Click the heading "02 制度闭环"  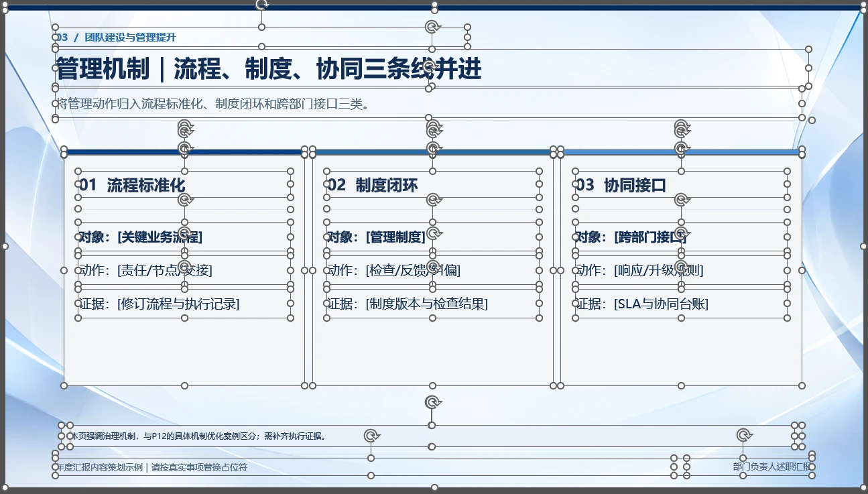click(x=373, y=185)
